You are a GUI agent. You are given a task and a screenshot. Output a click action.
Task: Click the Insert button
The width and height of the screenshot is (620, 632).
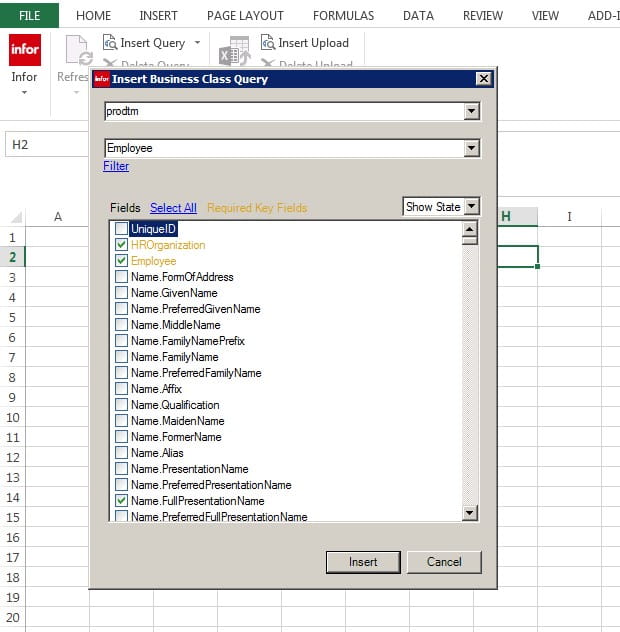(363, 562)
